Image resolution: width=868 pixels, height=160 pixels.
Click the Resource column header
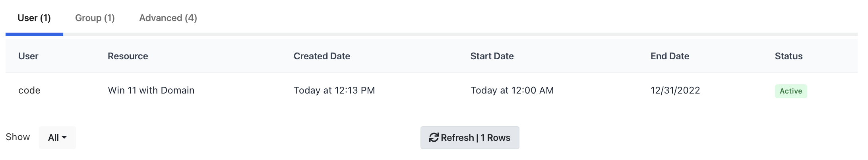(x=128, y=56)
